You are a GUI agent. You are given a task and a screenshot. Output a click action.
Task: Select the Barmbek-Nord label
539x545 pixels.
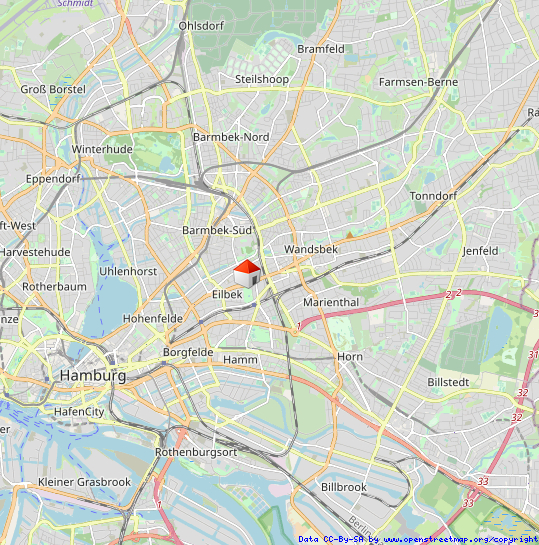coord(231,137)
